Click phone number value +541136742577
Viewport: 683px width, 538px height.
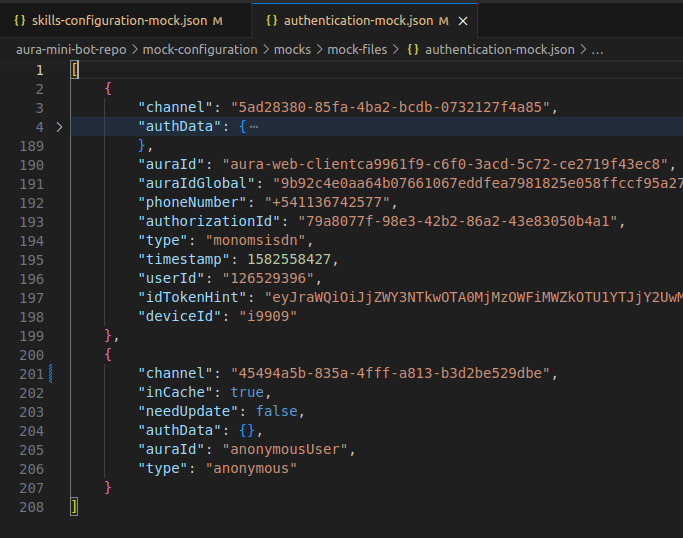327,202
